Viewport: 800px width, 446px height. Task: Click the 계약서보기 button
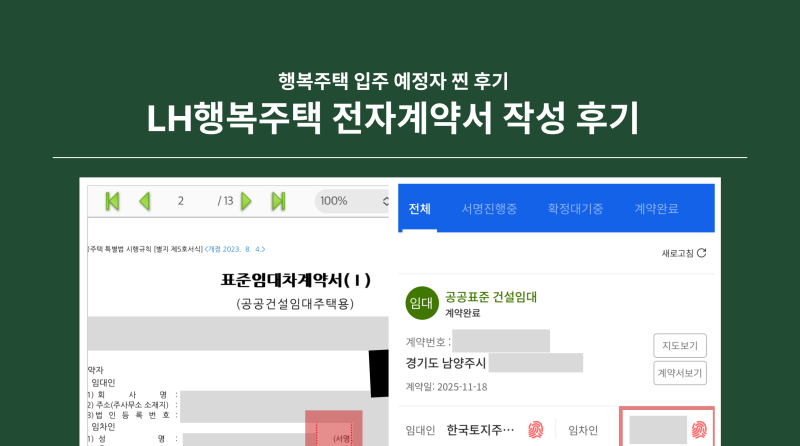point(680,373)
